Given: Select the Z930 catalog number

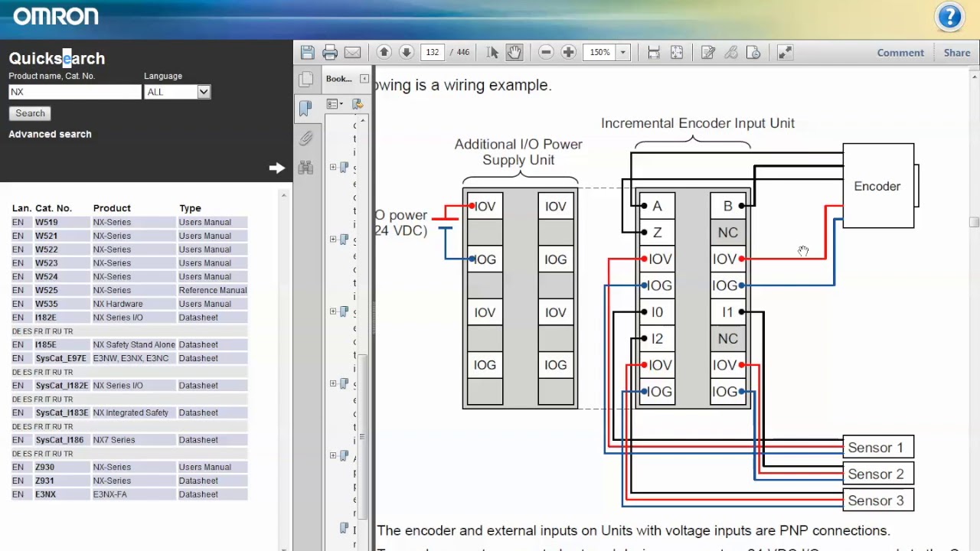Looking at the screenshot, I should coord(44,467).
